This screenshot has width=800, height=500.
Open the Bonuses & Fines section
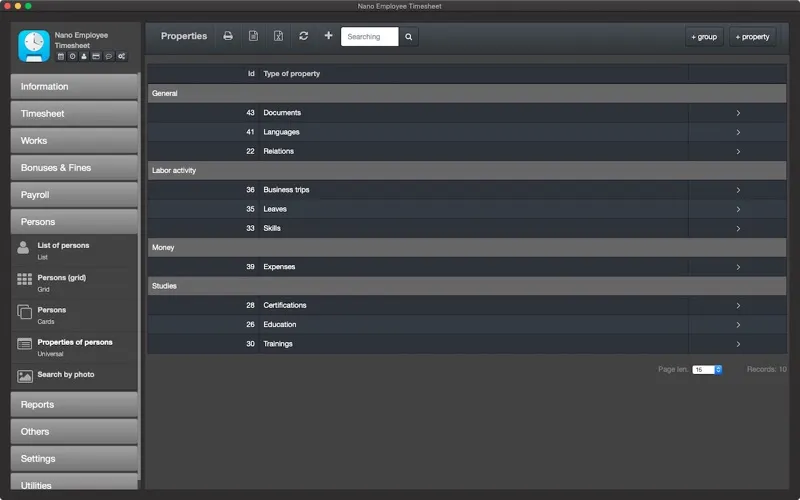[74, 168]
